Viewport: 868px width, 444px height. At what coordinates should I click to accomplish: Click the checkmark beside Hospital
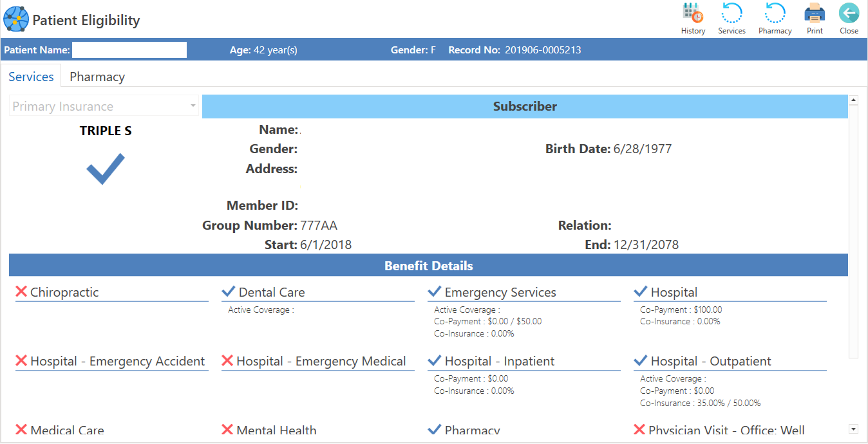tap(640, 291)
